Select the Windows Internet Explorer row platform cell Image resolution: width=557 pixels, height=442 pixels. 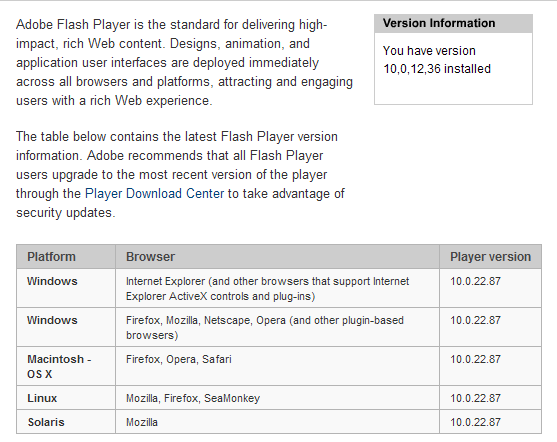point(66,288)
